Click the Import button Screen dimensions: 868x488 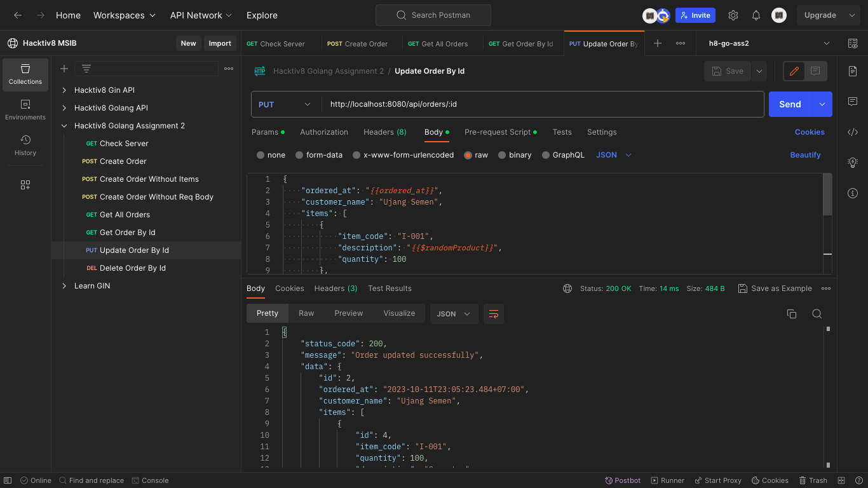point(220,43)
